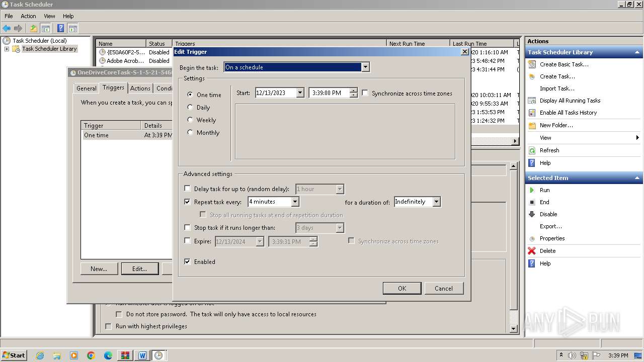Uncheck Repeat task every checkbox
This screenshot has height=362, width=644.
188,202
